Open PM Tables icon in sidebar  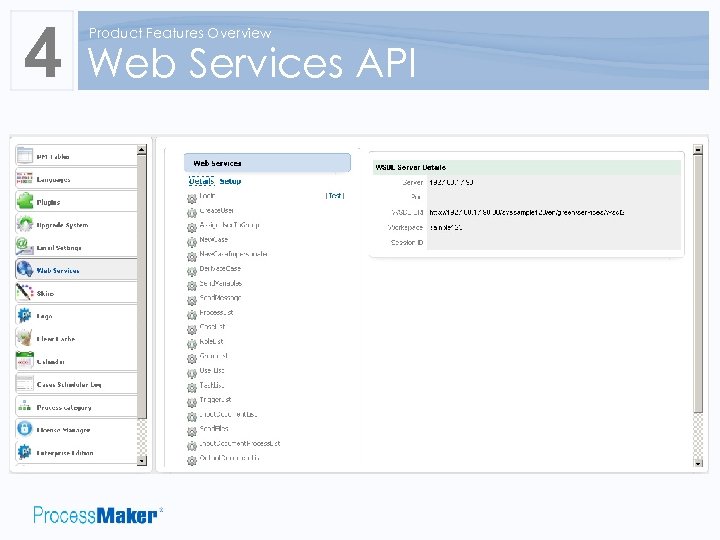[24, 156]
